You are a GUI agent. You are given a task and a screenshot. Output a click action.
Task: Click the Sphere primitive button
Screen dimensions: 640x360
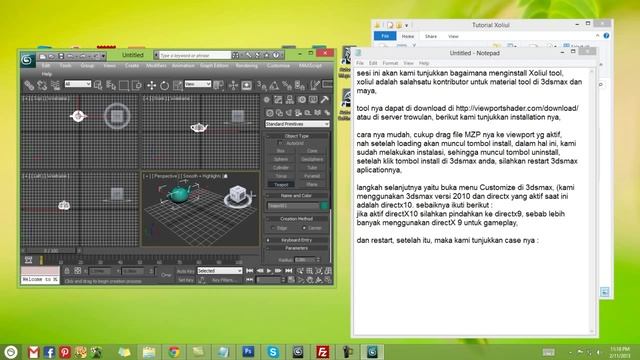pyautogui.click(x=281, y=159)
